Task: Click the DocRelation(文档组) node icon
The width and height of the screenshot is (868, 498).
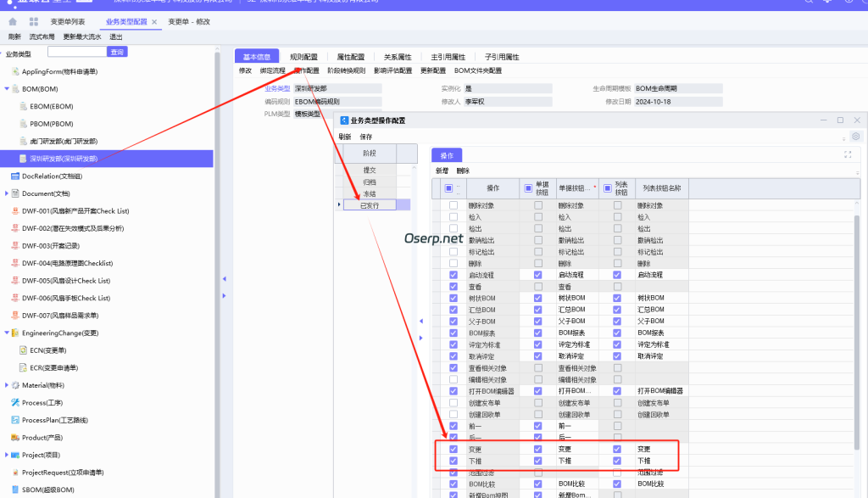Action: pyautogui.click(x=14, y=176)
